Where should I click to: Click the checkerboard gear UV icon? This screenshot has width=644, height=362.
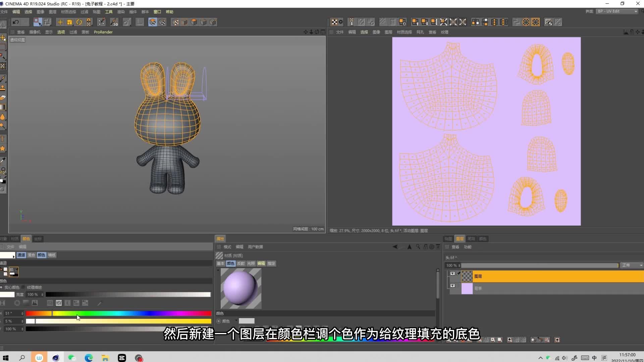tap(337, 22)
